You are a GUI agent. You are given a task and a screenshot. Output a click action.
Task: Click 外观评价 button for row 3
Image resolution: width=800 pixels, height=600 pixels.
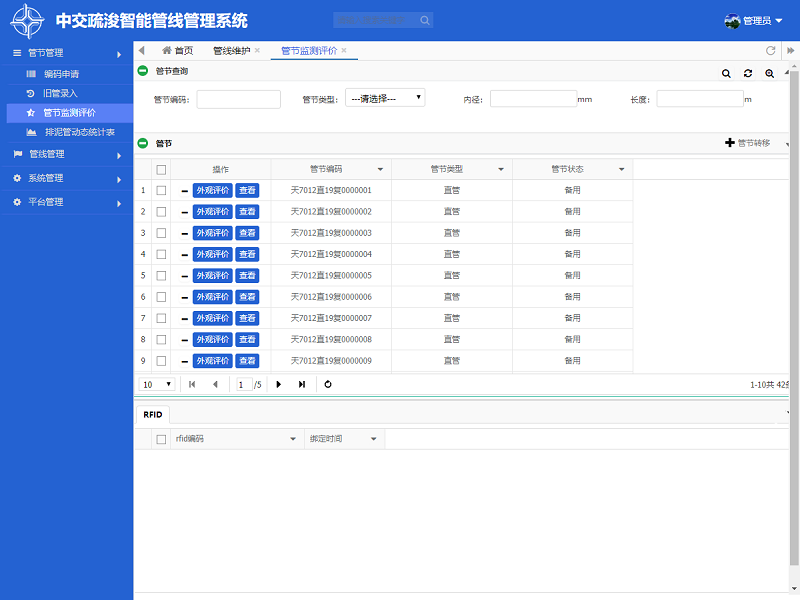coord(212,233)
